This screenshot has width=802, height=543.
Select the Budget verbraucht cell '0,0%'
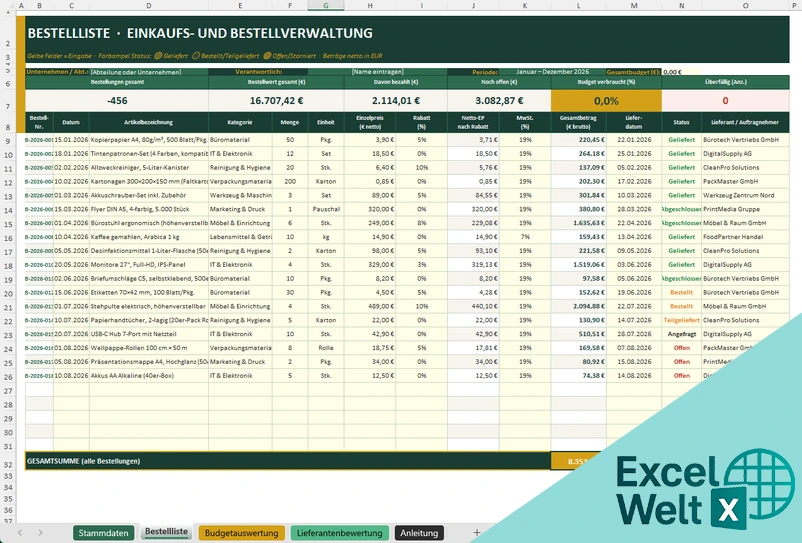point(606,101)
